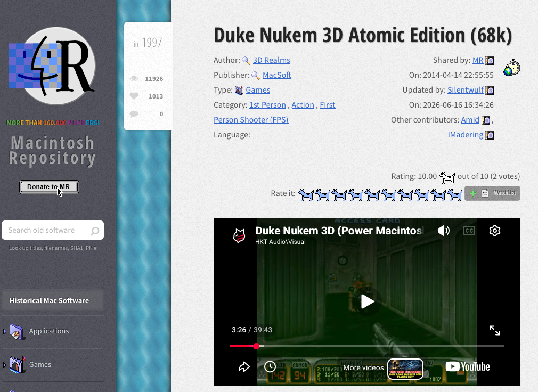Toggle closed captions on the video
The image size is (538, 392).
(469, 231)
